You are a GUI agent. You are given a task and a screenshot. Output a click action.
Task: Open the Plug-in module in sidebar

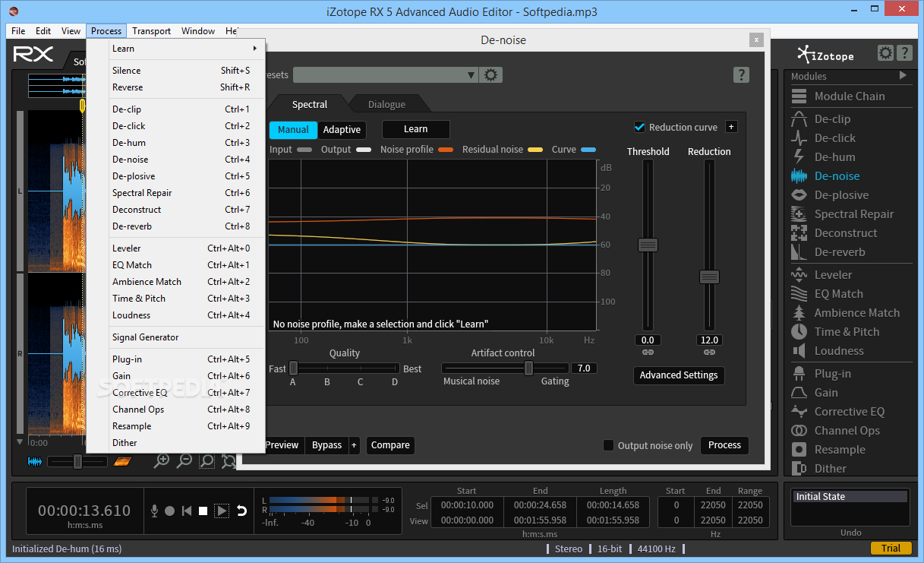[821, 374]
